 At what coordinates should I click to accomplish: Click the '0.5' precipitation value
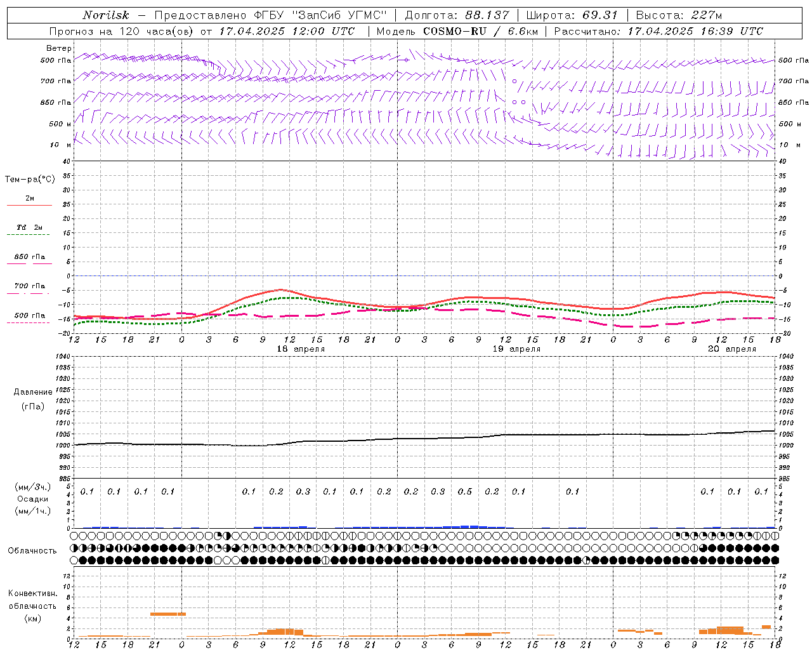click(465, 491)
